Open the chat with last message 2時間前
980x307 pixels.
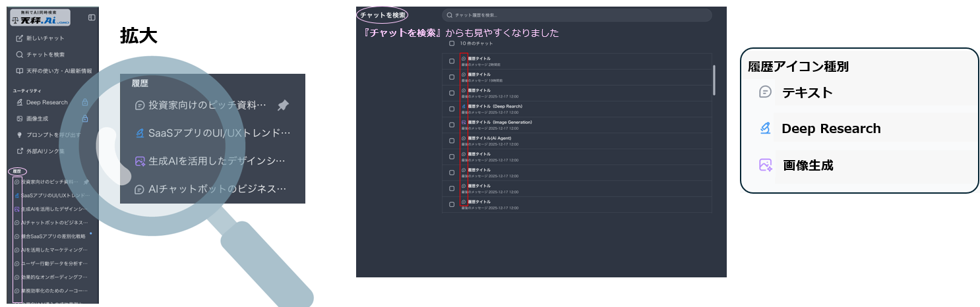coord(577,61)
